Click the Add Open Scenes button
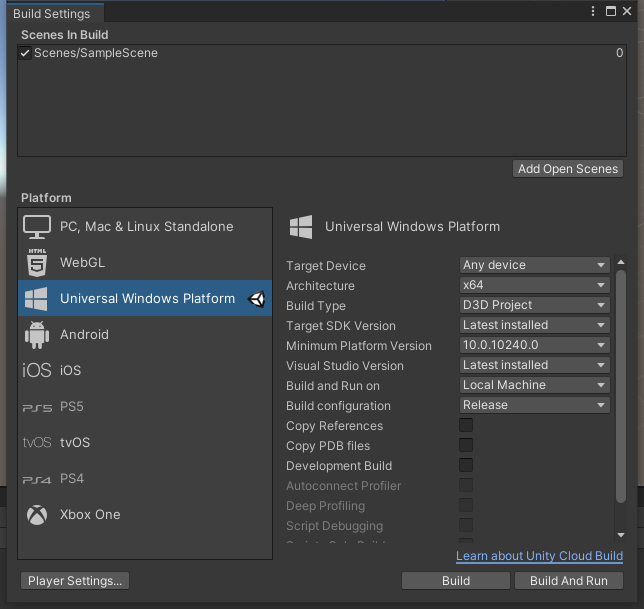The width and height of the screenshot is (644, 609). (x=568, y=169)
